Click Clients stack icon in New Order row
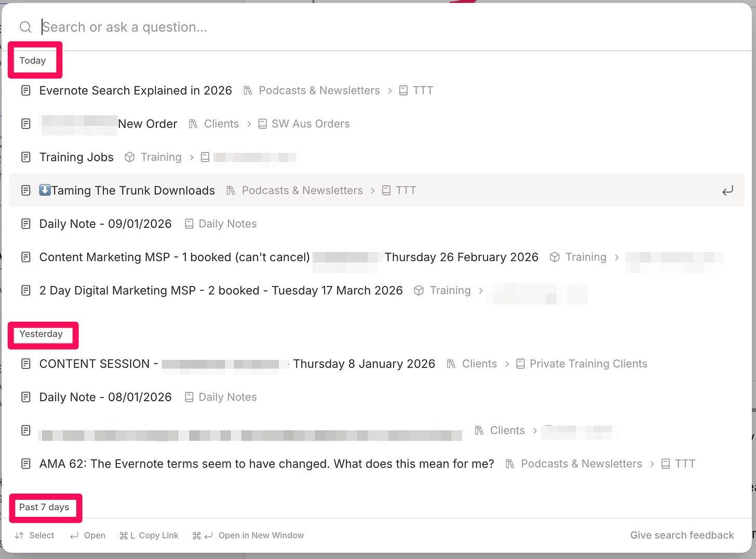The width and height of the screenshot is (756, 559). coord(193,124)
